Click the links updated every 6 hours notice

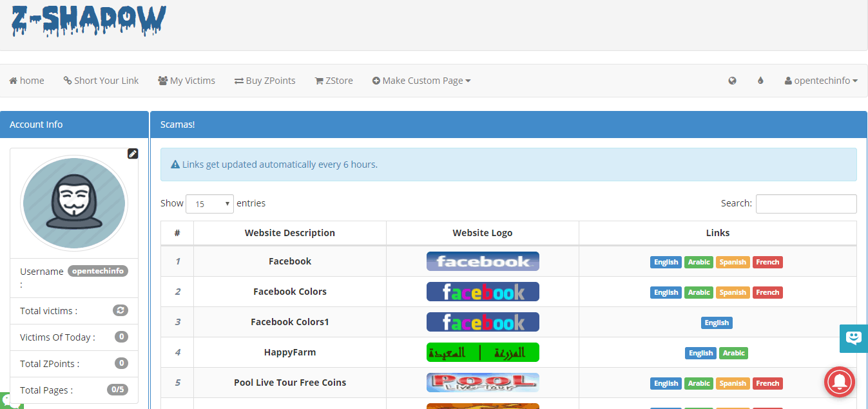pos(508,165)
